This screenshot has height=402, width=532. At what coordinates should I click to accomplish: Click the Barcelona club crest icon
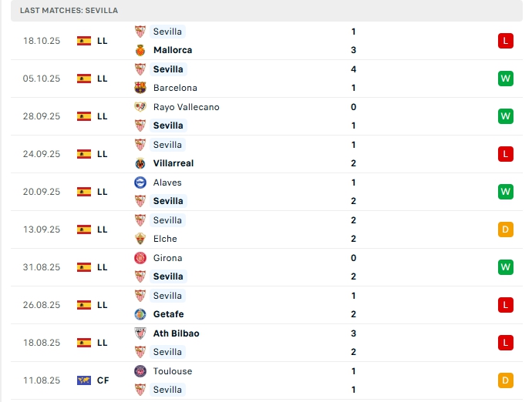140,88
